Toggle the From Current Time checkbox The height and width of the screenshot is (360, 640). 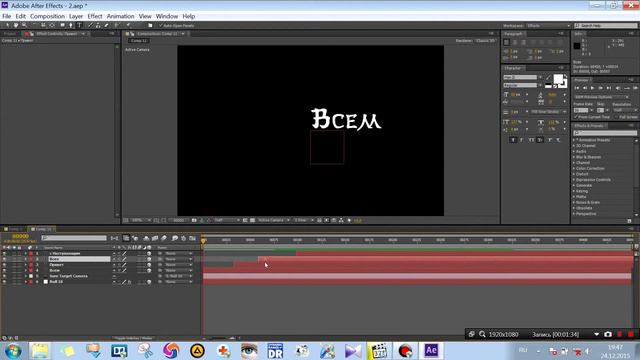point(576,117)
